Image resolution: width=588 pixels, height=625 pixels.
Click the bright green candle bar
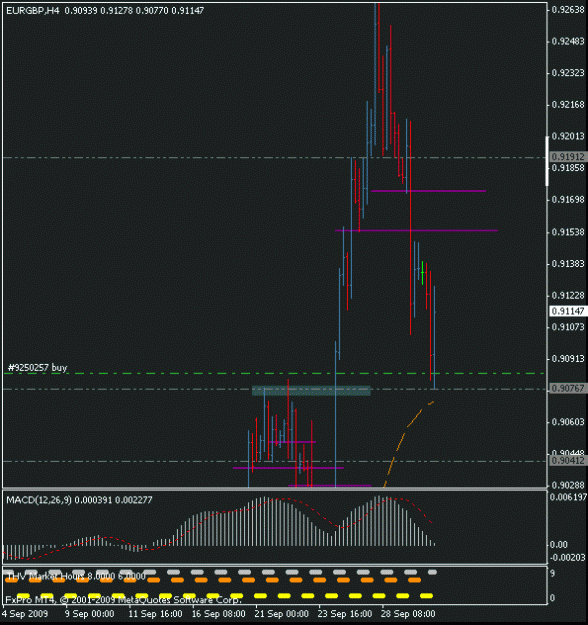pos(422,273)
